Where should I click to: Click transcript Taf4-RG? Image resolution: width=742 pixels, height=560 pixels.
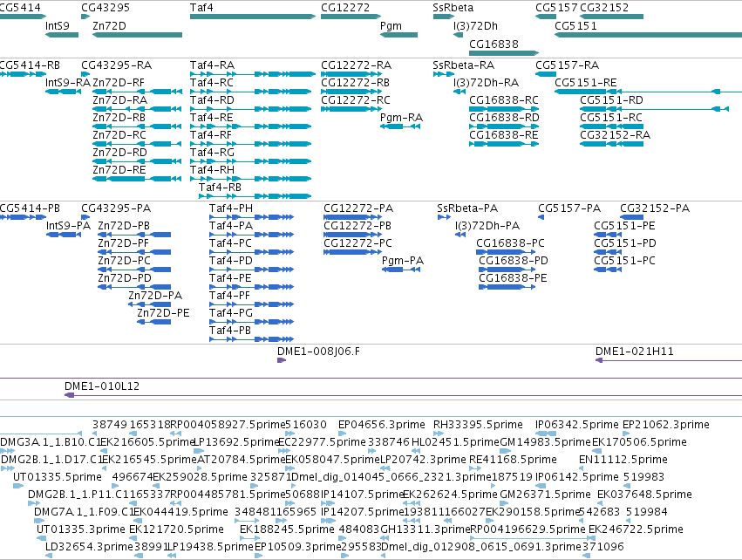click(251, 161)
